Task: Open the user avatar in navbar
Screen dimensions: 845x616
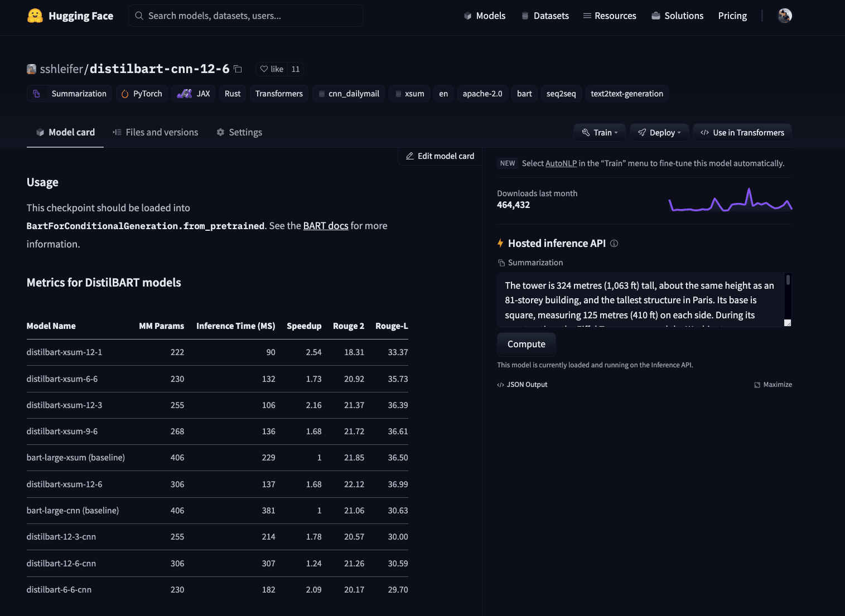Action: 785,16
